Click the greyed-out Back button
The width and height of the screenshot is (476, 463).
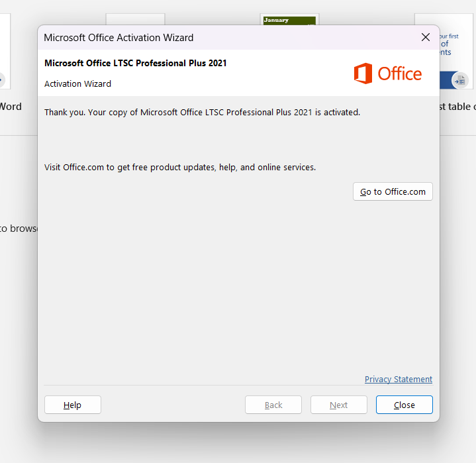tap(273, 405)
